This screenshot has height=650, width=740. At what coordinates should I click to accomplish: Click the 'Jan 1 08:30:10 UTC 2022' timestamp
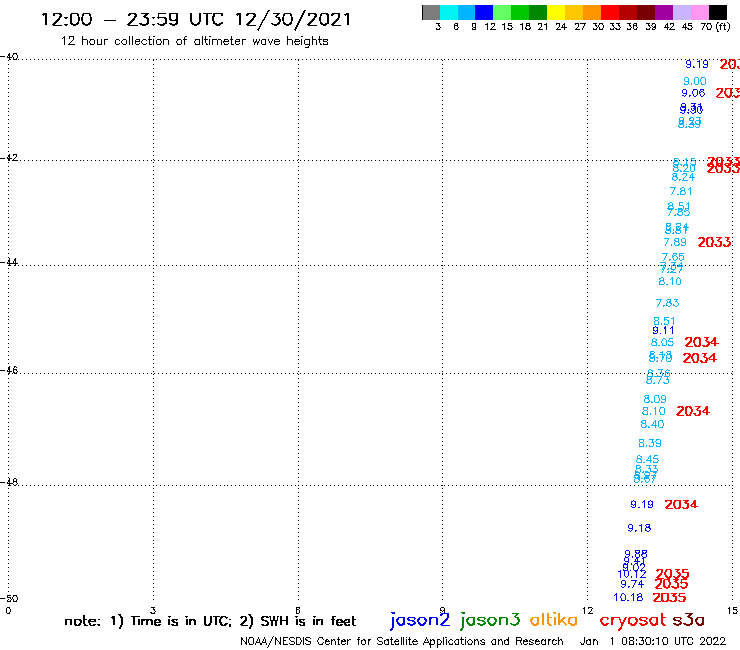tap(653, 641)
